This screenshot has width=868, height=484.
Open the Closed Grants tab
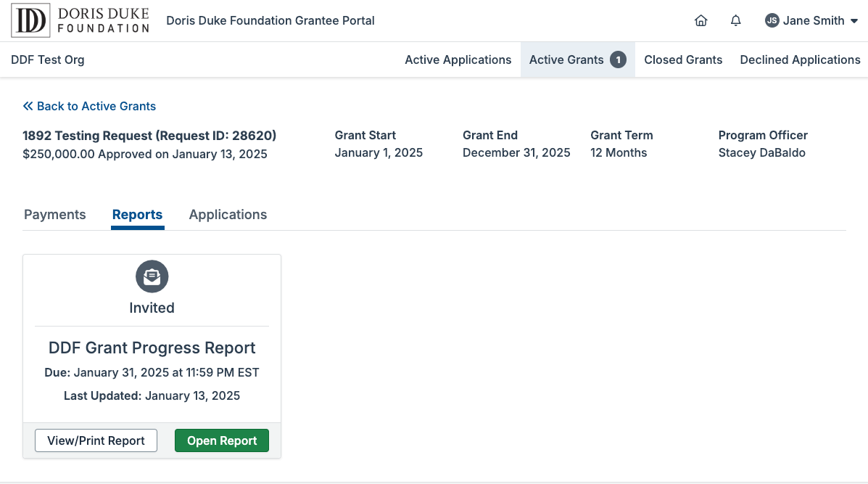(683, 60)
